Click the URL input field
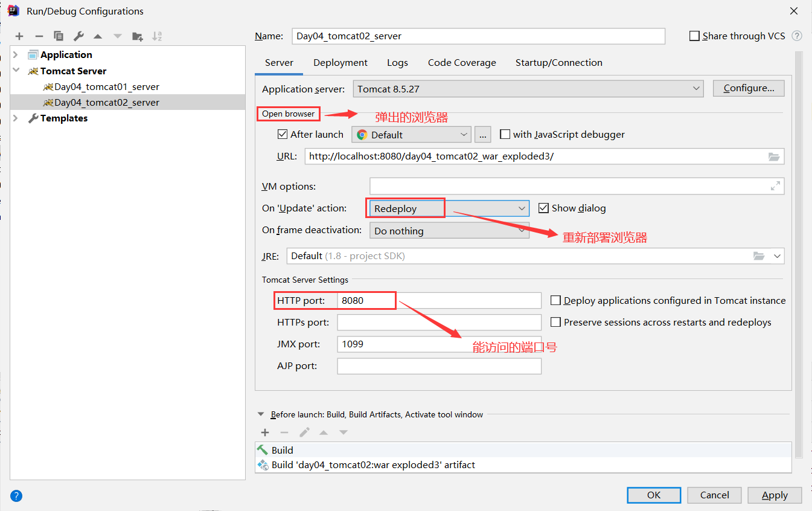The height and width of the screenshot is (511, 812). pos(544,156)
